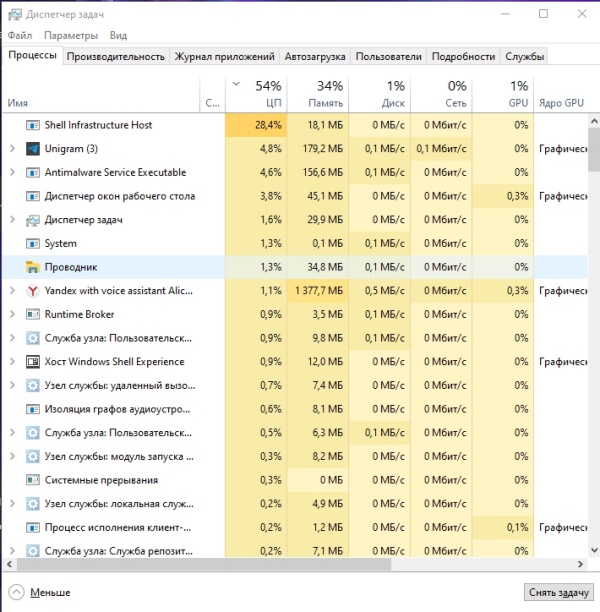Switch to the Подробности tab
The height and width of the screenshot is (612, 600).
[463, 57]
